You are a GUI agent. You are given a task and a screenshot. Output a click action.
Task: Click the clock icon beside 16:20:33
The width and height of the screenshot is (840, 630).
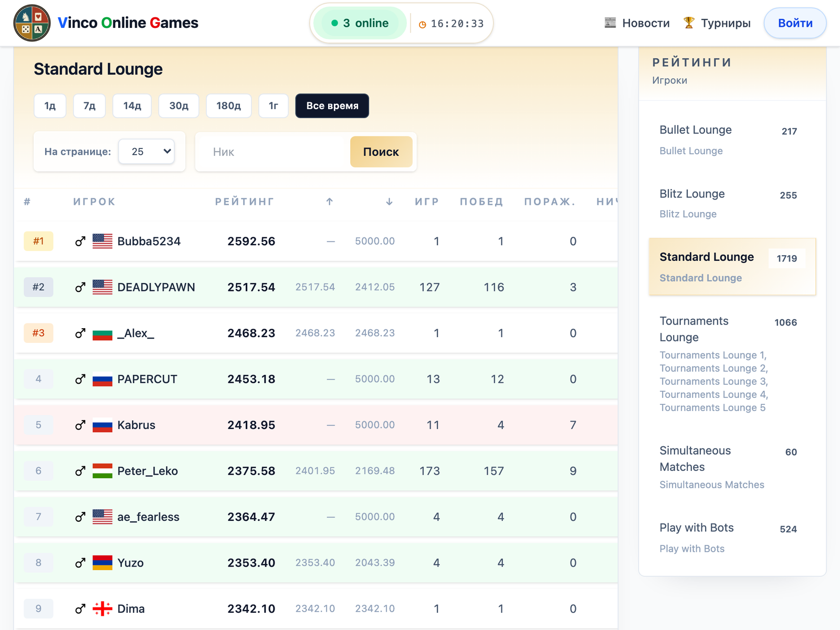tap(422, 24)
